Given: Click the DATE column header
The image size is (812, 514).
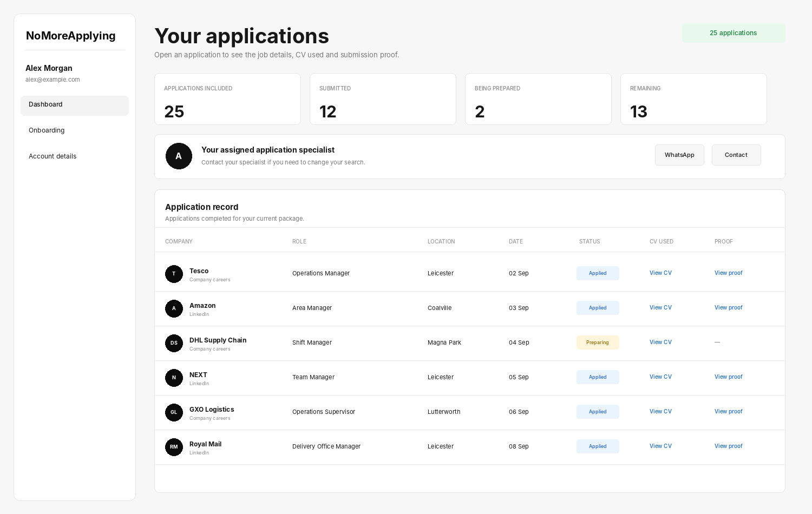Looking at the screenshot, I should pyautogui.click(x=516, y=242).
